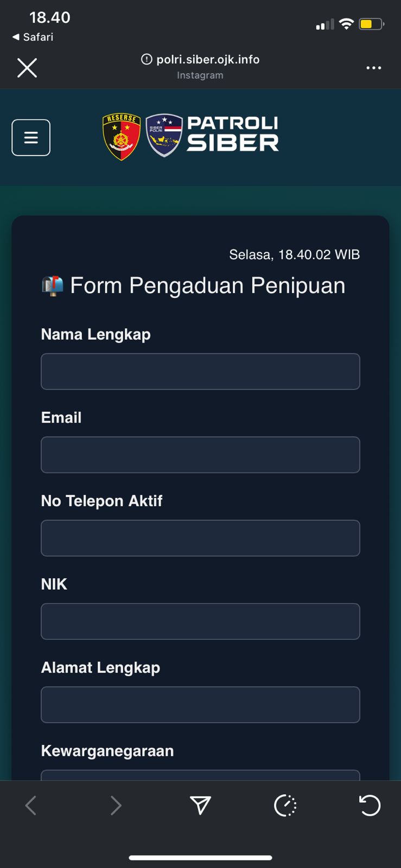
Task: Open the Kewarganegaraan field
Action: pyautogui.click(x=200, y=775)
